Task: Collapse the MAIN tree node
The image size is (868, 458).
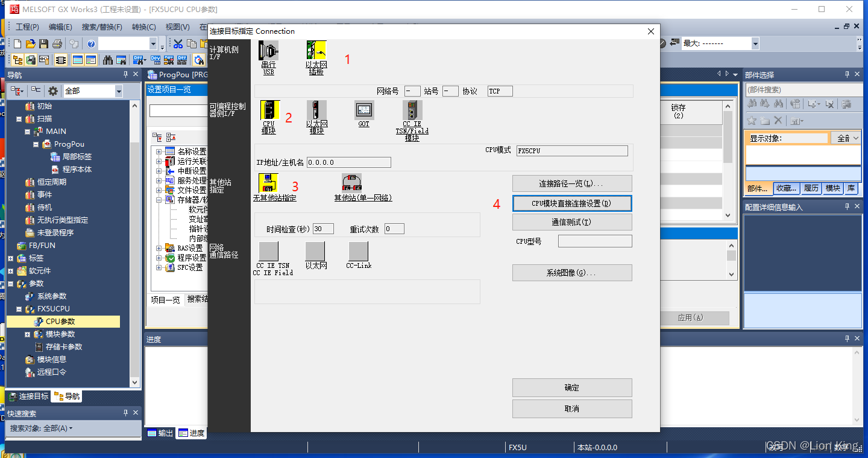Action: tap(28, 132)
